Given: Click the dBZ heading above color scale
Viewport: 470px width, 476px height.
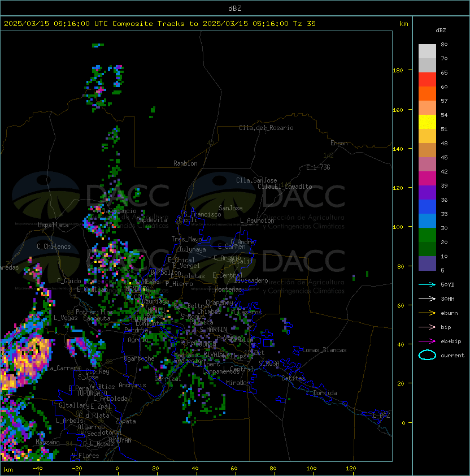Looking at the screenshot, I should (441, 31).
